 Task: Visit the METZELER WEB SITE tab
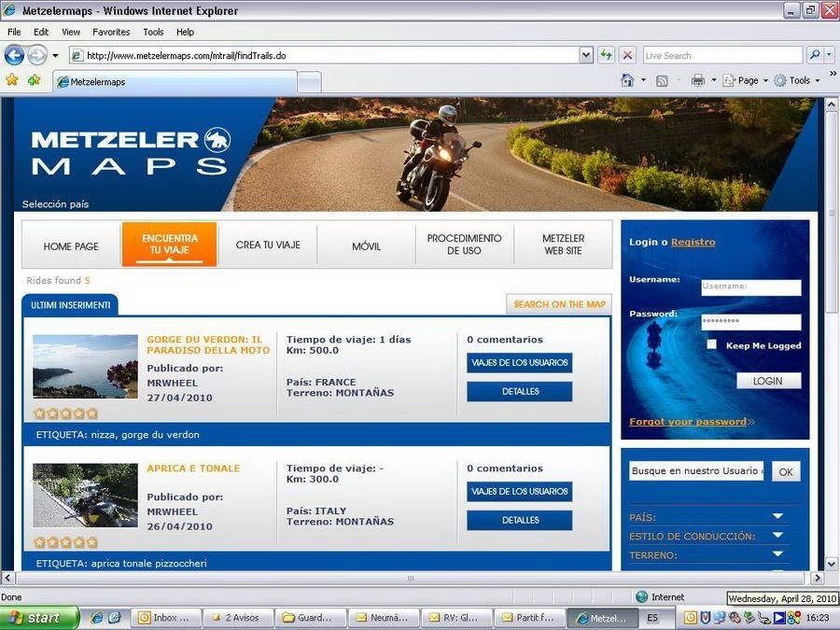(x=563, y=245)
